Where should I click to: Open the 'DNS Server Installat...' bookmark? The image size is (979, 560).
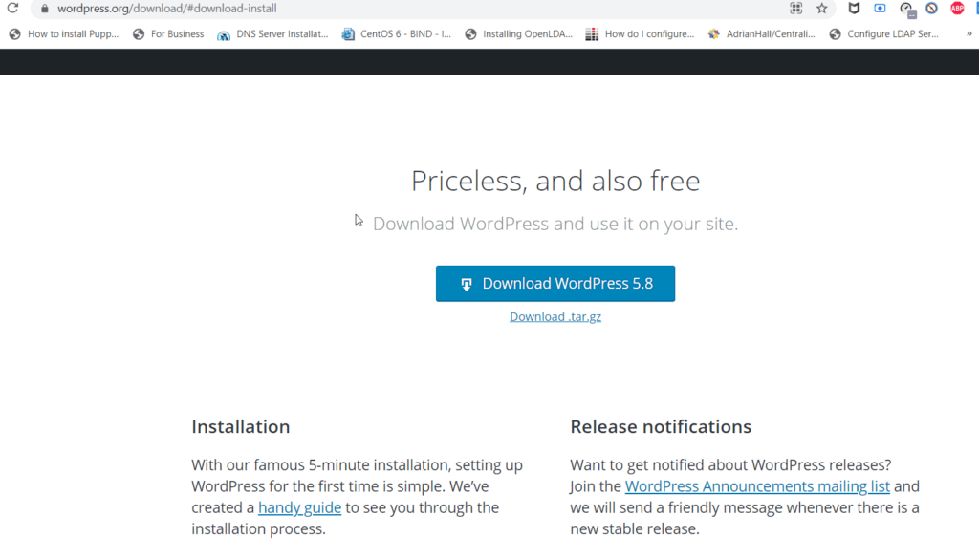(x=272, y=34)
